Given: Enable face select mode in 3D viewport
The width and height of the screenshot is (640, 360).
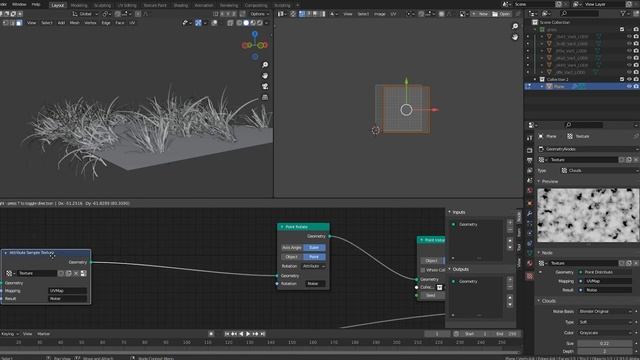Looking at the screenshot, I should pos(19,23).
